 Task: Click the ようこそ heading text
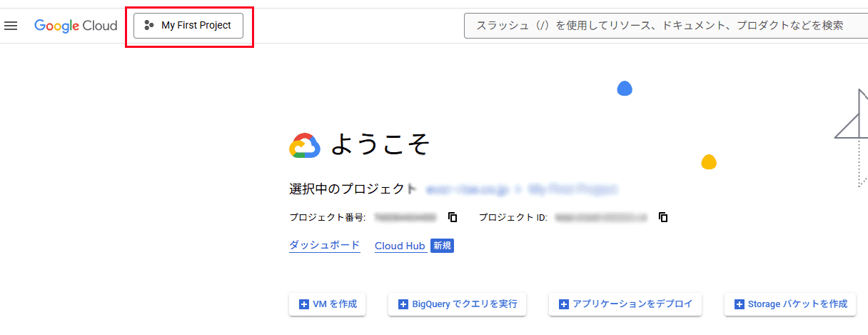(x=380, y=145)
